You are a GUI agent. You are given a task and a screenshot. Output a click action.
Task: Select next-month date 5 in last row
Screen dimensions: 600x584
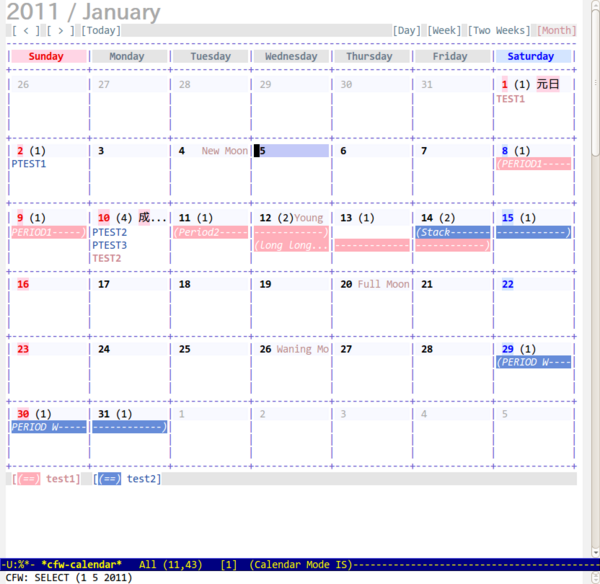[x=505, y=414]
